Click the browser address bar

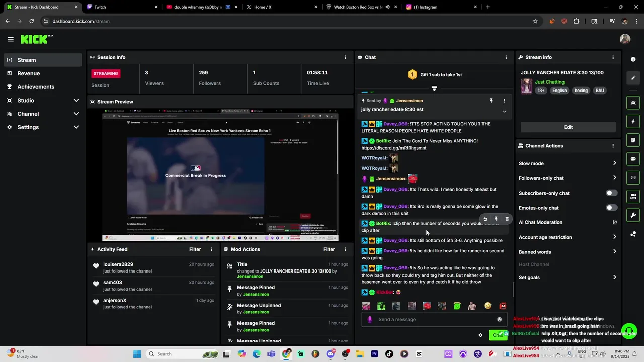287,21
